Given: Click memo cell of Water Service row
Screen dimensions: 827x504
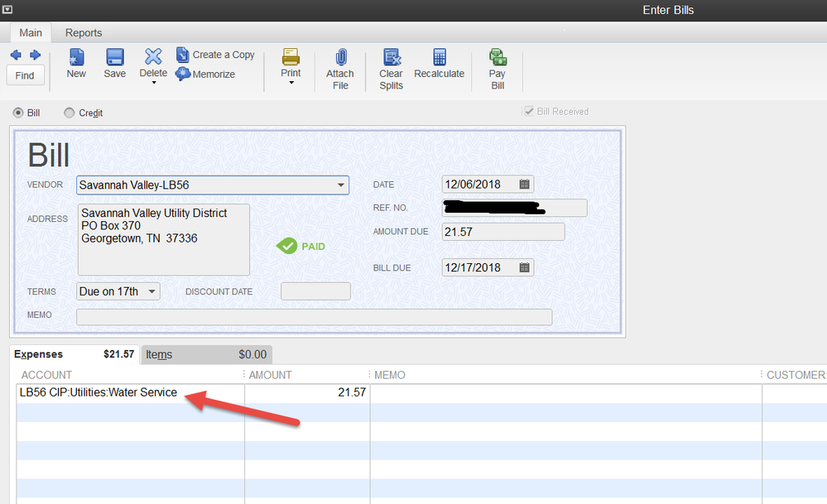Looking at the screenshot, I should pyautogui.click(x=566, y=393).
